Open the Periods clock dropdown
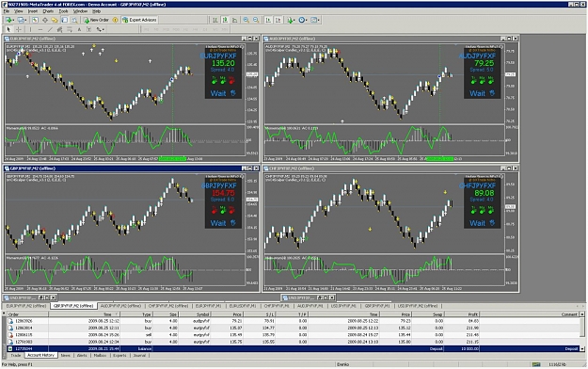 pos(303,20)
